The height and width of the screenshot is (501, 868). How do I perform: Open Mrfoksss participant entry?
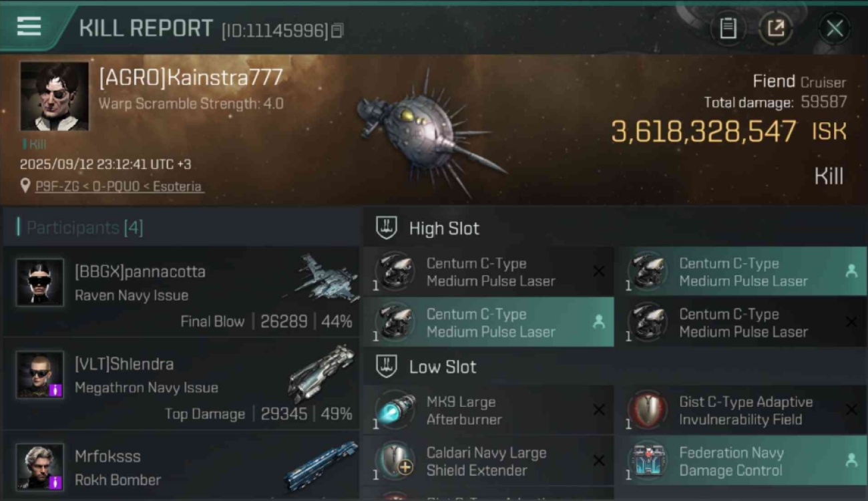(x=182, y=467)
